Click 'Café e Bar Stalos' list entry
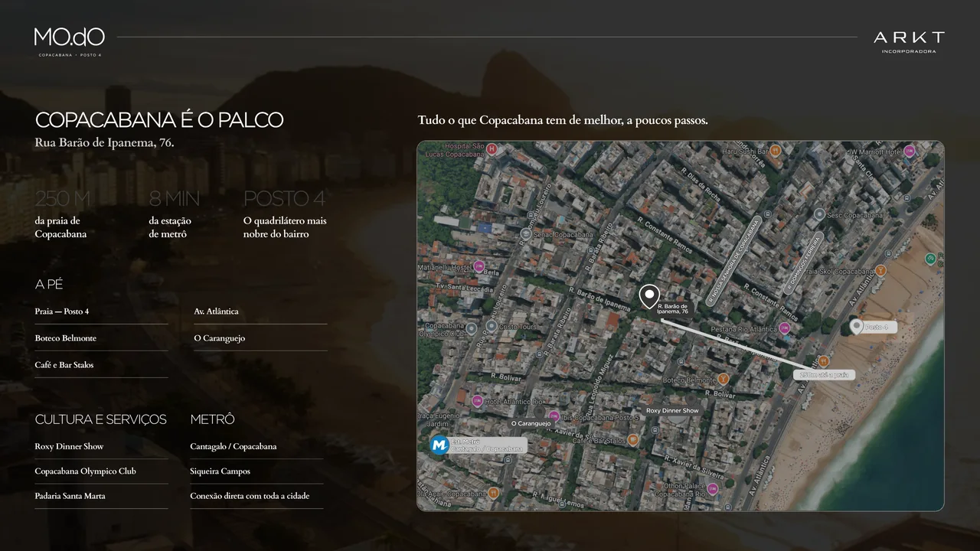980x551 pixels. coord(64,365)
